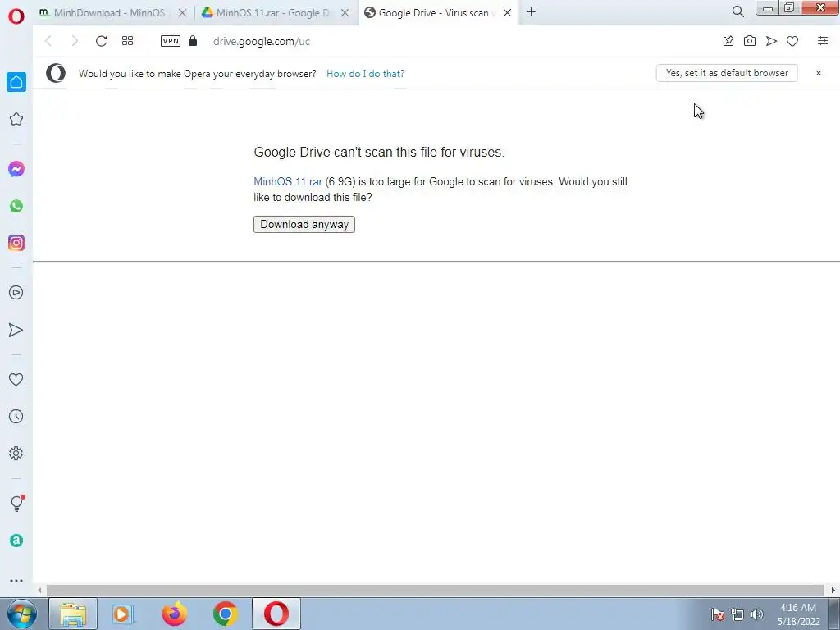Open the bookmarks star in the sidebar
Viewport: 840px width, 630px height.
click(x=16, y=119)
